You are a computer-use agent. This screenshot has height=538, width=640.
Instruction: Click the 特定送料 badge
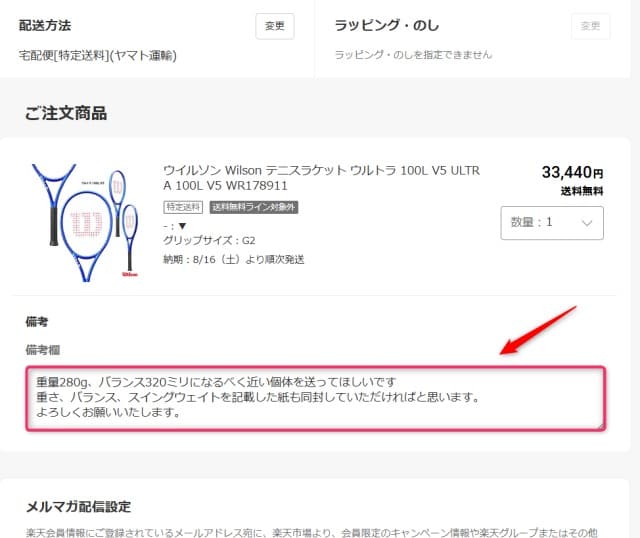coord(183,207)
